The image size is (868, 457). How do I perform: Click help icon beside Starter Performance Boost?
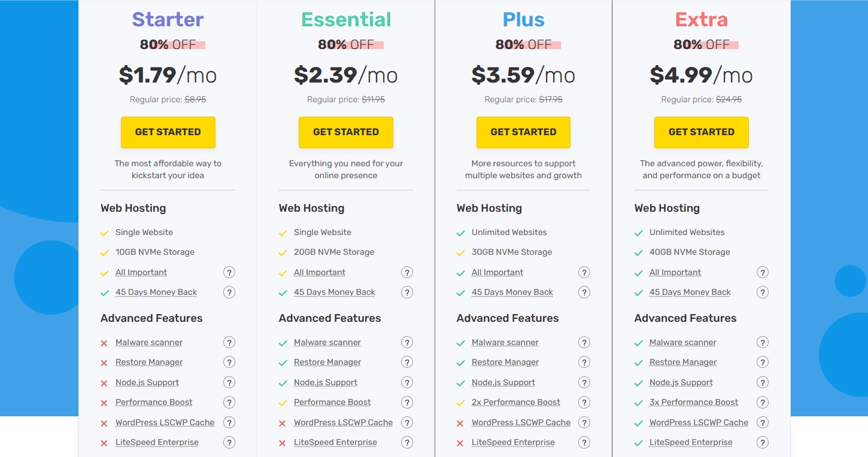tap(229, 403)
